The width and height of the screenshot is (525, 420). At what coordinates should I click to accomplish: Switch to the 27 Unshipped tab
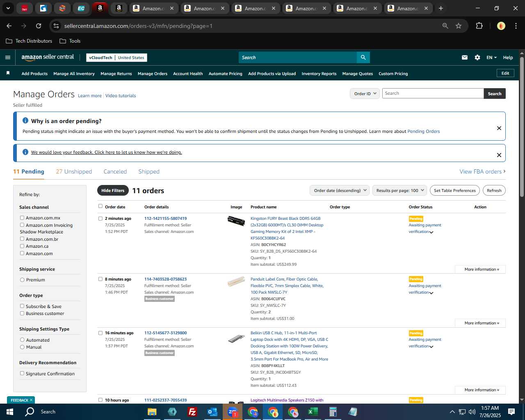click(x=74, y=171)
